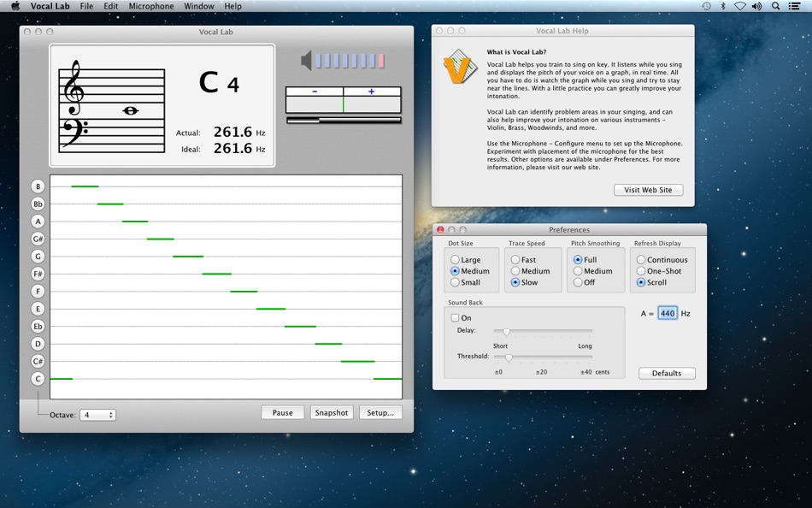812x508 pixels.
Task: Open the Window menu
Action: [199, 6]
